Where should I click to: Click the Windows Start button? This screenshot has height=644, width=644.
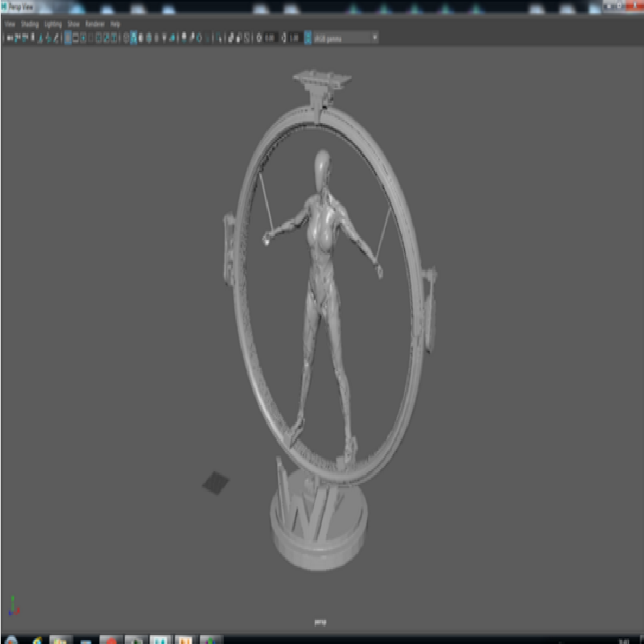11,639
